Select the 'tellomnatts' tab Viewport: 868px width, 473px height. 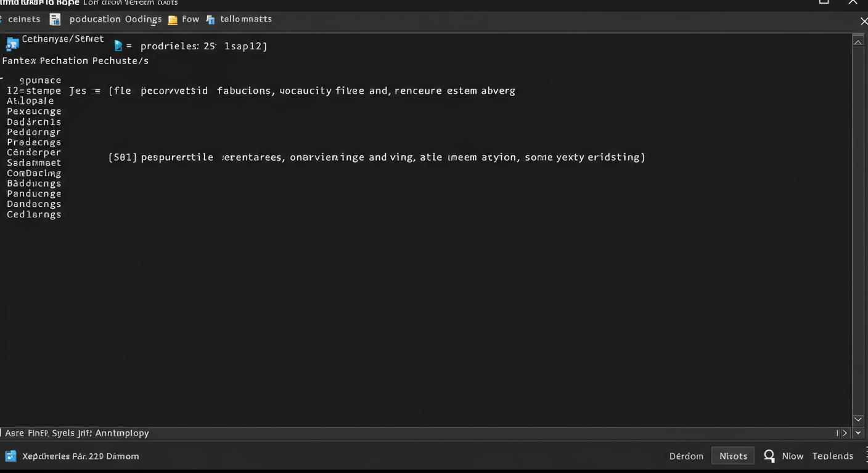tap(246, 19)
